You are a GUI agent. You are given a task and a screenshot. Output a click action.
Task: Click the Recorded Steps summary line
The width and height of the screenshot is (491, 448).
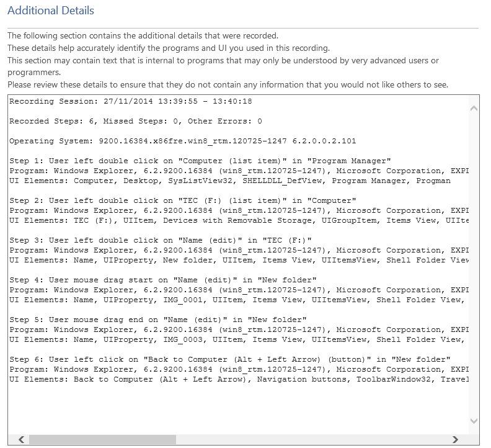click(x=136, y=121)
